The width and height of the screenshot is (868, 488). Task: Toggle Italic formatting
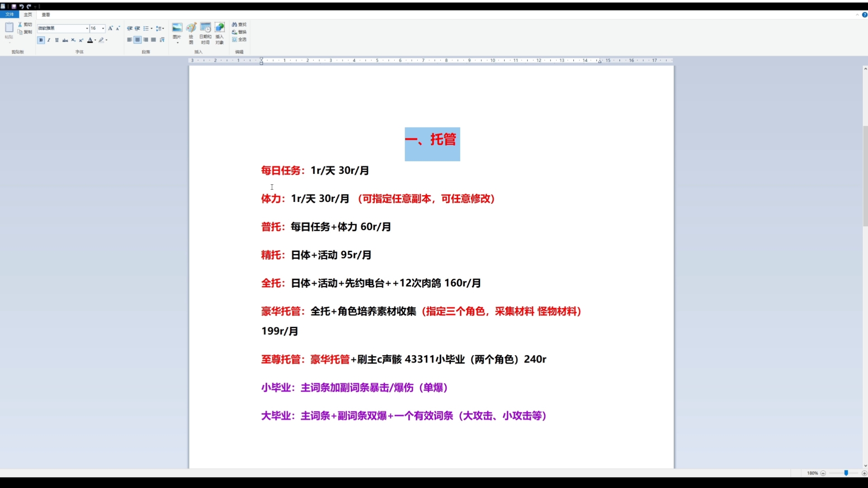coord(49,40)
